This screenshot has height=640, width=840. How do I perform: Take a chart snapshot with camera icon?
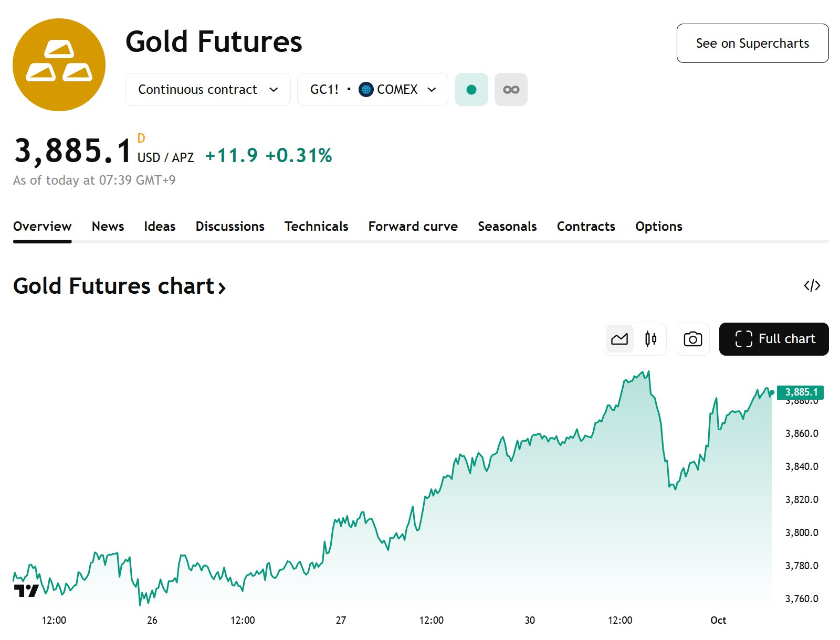[x=692, y=339]
